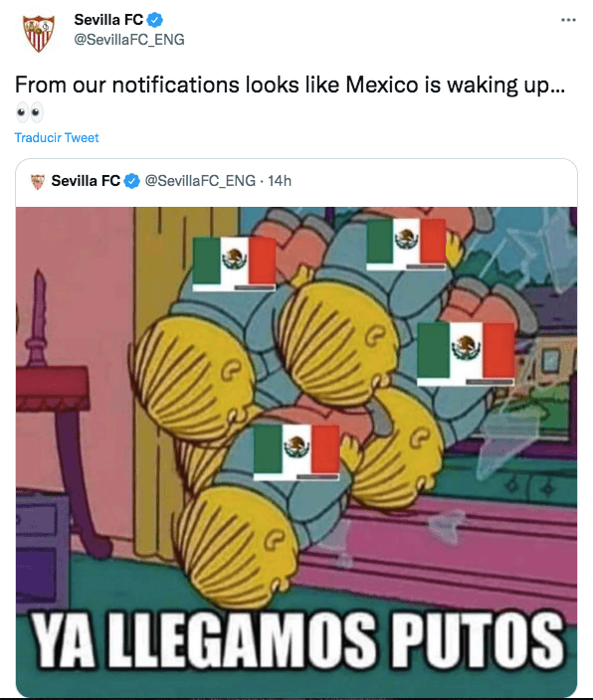The width and height of the screenshot is (593, 700).
Task: Click the purple candle in the meme image
Action: (x=39, y=317)
